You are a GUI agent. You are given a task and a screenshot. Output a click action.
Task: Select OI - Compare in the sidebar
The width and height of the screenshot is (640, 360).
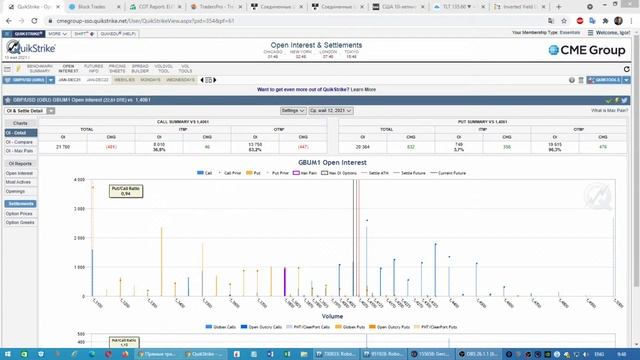[21, 142]
